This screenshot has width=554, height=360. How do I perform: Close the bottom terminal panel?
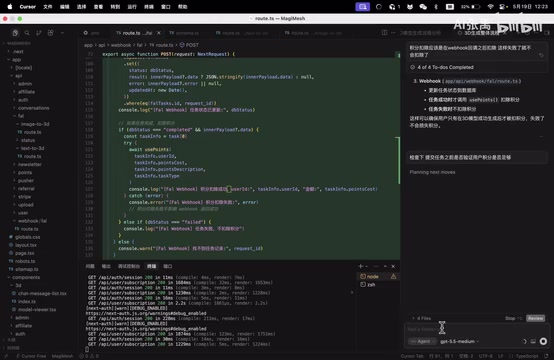point(393,266)
